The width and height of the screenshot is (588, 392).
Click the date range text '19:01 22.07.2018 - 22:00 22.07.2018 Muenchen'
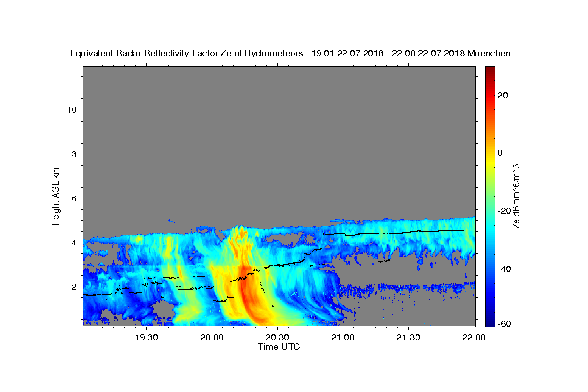[411, 54]
